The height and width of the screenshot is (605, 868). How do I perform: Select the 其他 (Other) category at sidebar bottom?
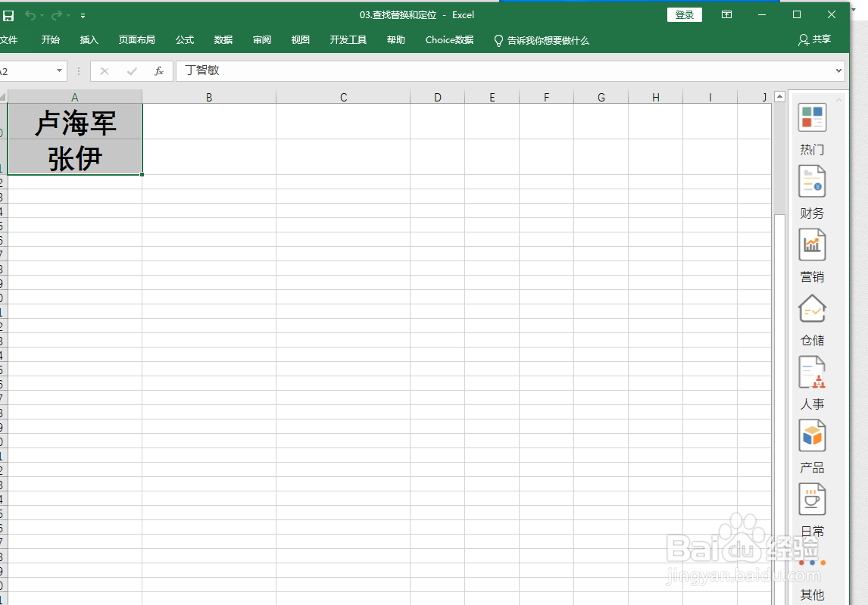tap(812, 594)
